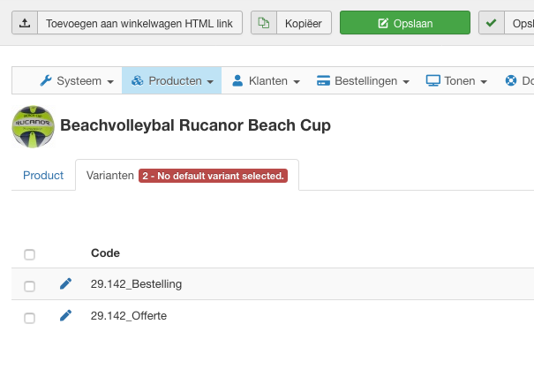Expand the Klanten dropdown arrow
The height and width of the screenshot is (392, 534).
tap(297, 82)
